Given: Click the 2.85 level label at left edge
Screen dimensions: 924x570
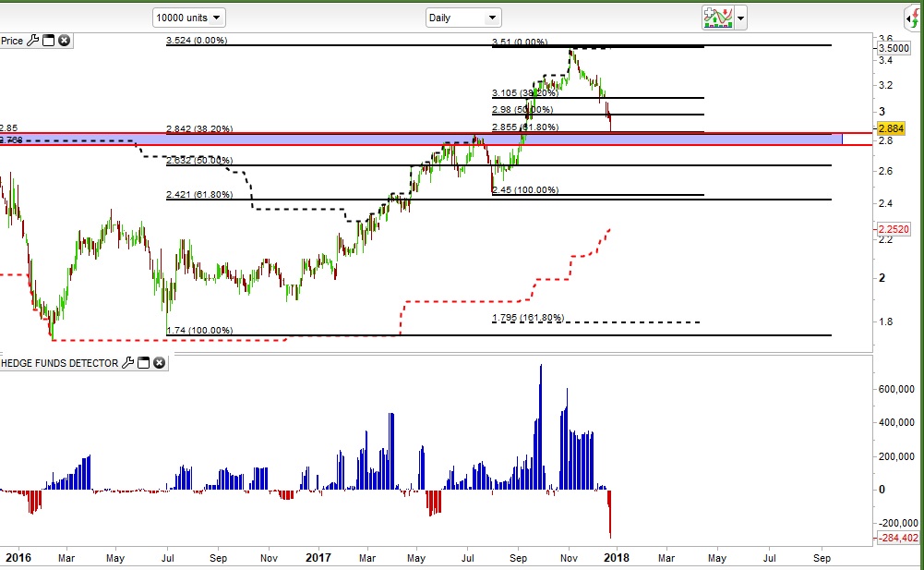Looking at the screenshot, I should pyautogui.click(x=9, y=128).
